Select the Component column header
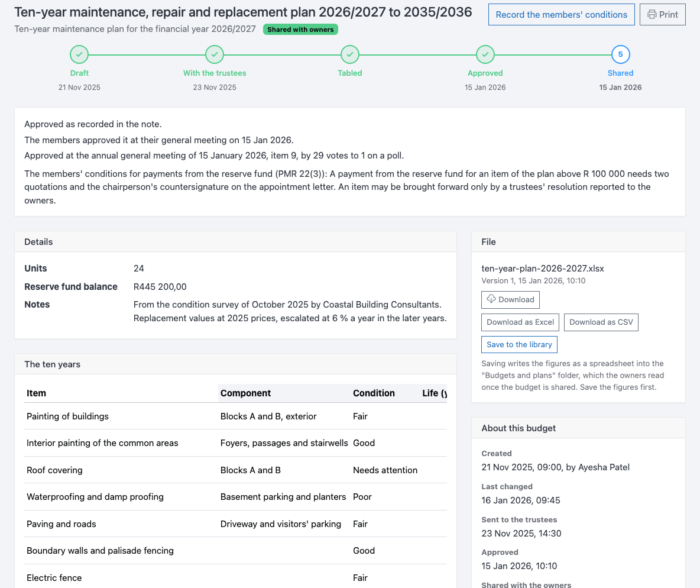 tap(245, 393)
